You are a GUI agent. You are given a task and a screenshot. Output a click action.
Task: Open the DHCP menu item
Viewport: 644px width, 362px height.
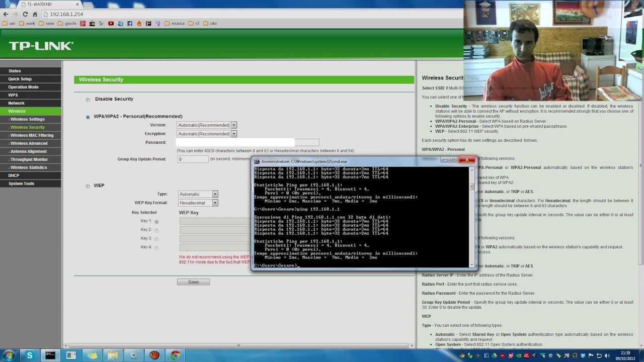click(30, 175)
